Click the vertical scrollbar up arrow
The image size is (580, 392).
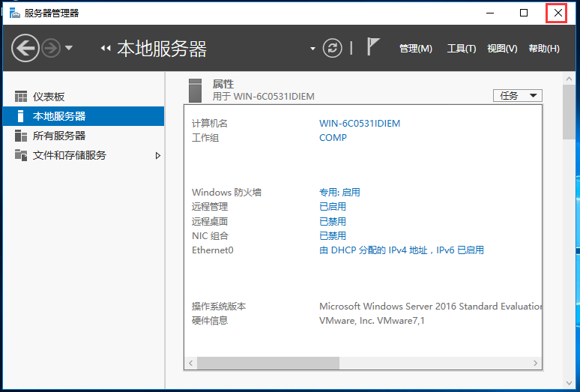click(569, 79)
